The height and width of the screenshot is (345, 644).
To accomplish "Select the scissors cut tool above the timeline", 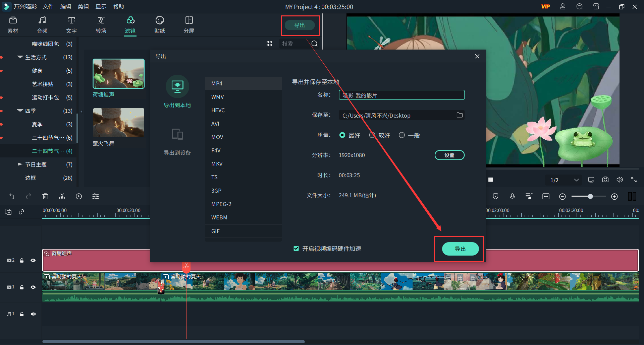I will (62, 196).
